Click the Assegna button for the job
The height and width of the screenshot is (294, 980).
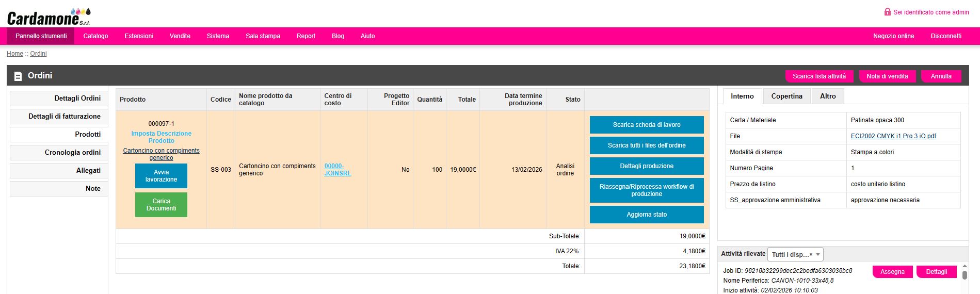click(892, 272)
